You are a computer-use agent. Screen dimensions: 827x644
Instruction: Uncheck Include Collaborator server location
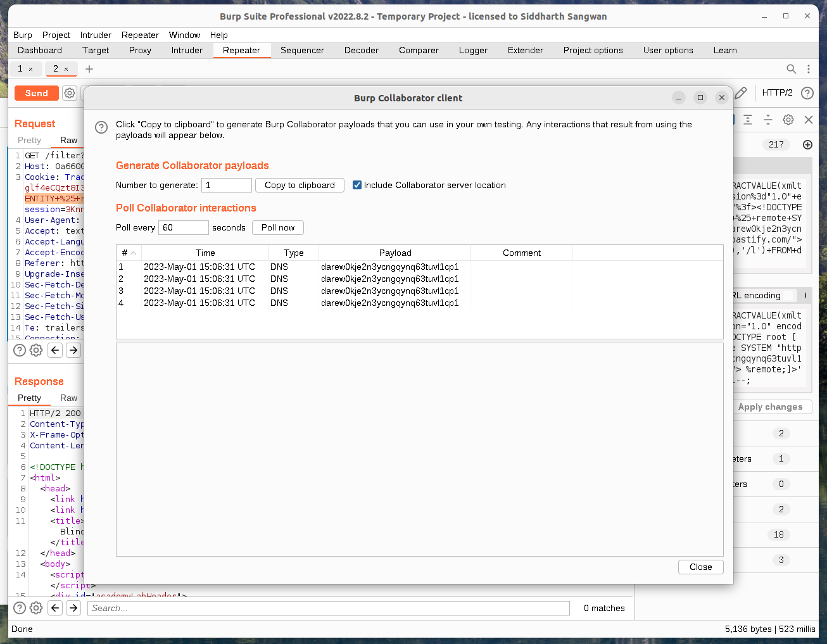click(357, 185)
